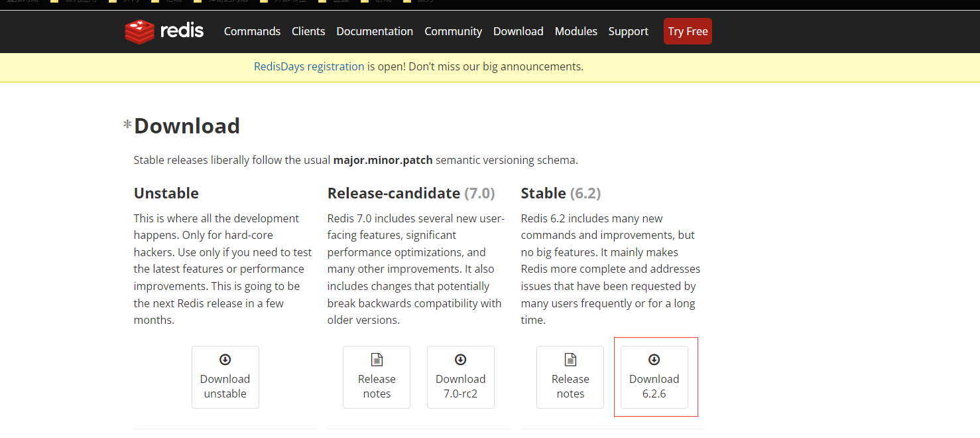Screen dimensions: 980x438
Task: Click the Redis cube logo icon
Action: click(139, 31)
